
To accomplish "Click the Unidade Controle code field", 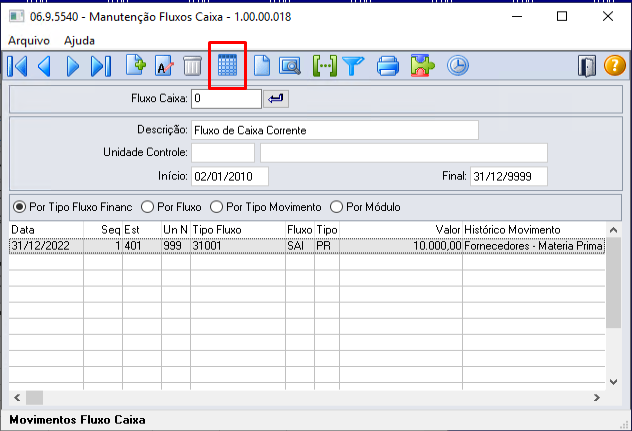I will [223, 153].
